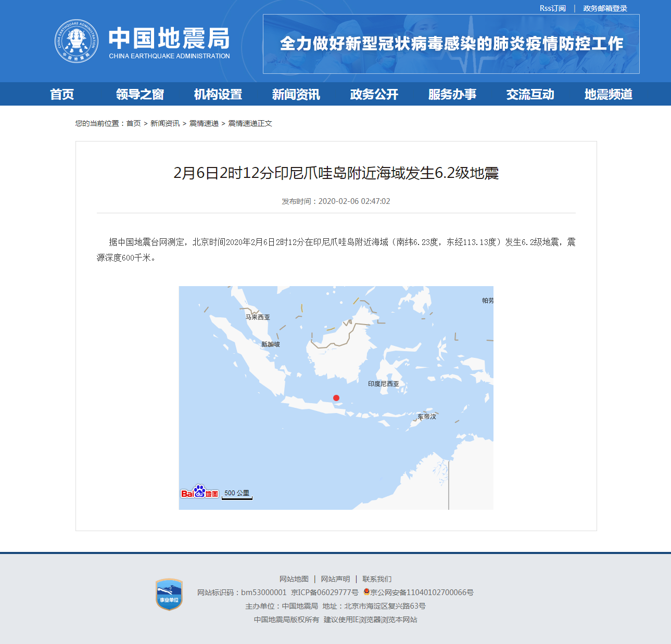Image resolution: width=671 pixels, height=644 pixels.
Task: Click the 联系我们 footer link
Action: 377,579
